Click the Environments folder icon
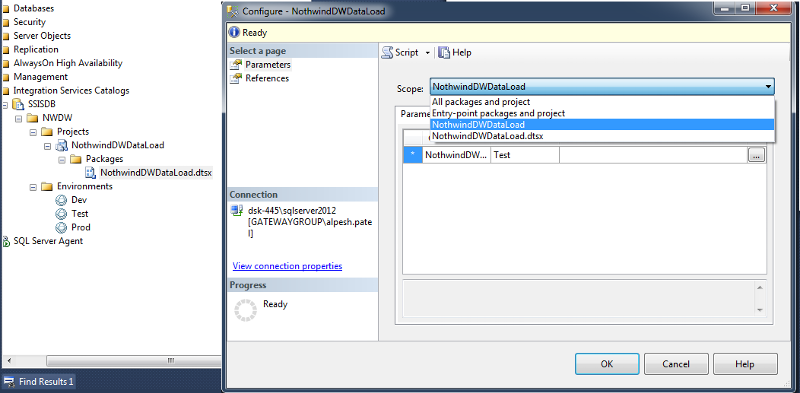 click(47, 187)
